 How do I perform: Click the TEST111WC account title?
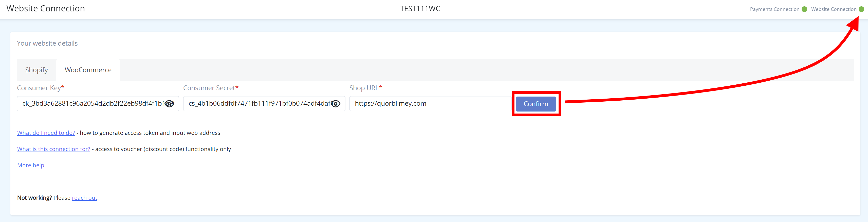[x=420, y=8]
